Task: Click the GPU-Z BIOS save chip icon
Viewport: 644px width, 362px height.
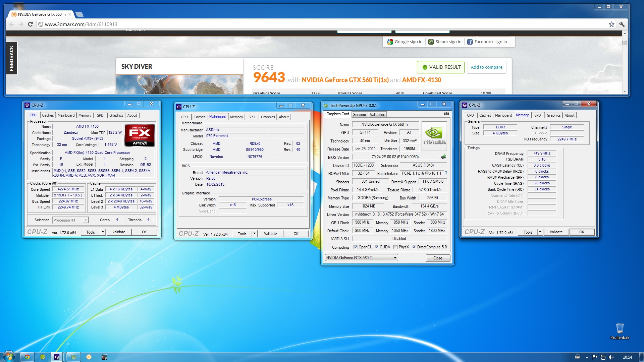Action: click(443, 157)
